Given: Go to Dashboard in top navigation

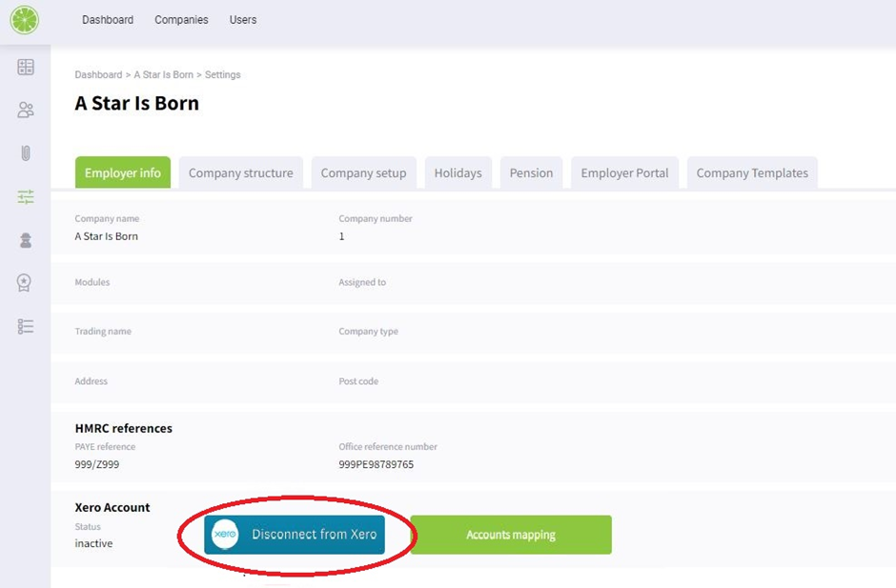Looking at the screenshot, I should (x=108, y=19).
